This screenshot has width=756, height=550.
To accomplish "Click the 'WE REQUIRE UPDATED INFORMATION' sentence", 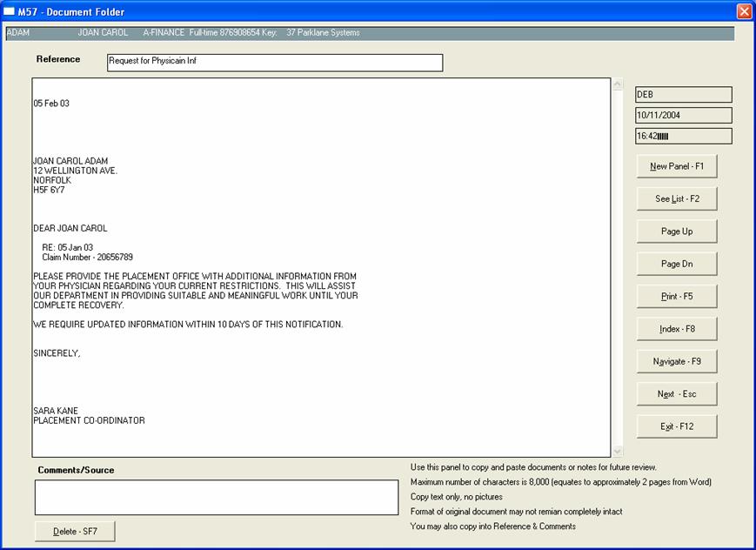I will click(188, 325).
